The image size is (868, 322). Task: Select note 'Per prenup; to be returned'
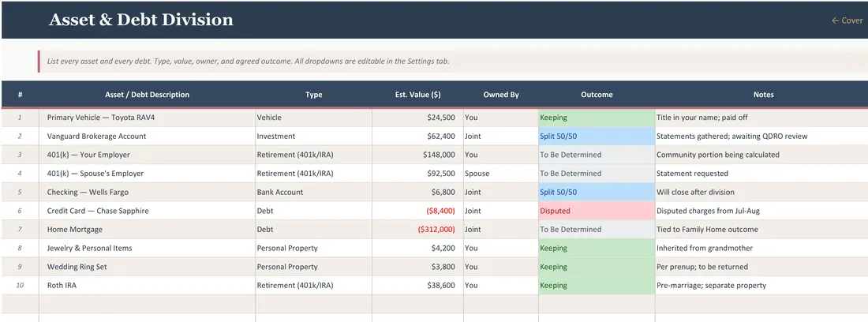761,267
